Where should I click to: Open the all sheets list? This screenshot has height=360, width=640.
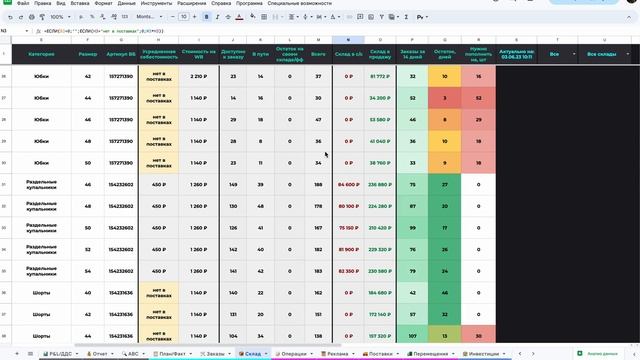coord(30,353)
